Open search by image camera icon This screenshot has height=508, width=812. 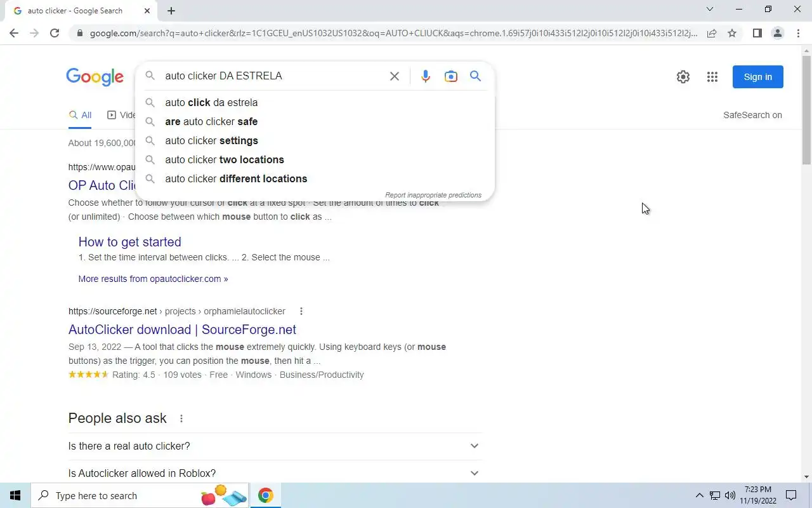click(451, 76)
